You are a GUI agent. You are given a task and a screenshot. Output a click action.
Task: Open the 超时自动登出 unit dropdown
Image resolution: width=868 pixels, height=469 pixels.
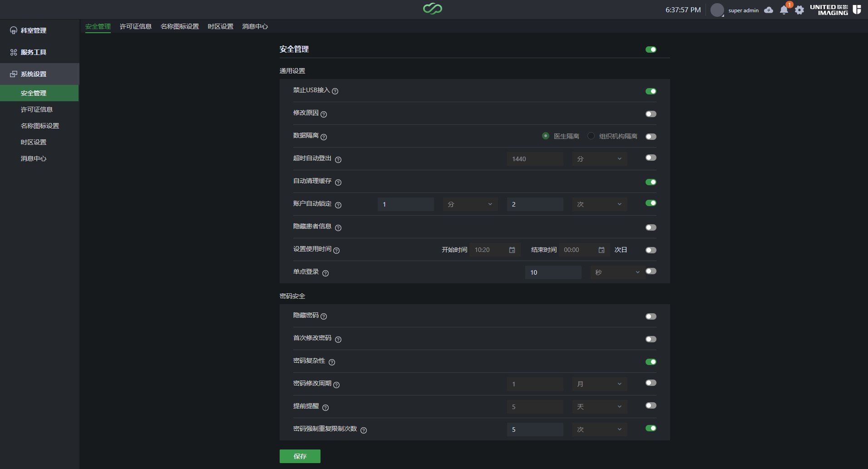(x=599, y=159)
